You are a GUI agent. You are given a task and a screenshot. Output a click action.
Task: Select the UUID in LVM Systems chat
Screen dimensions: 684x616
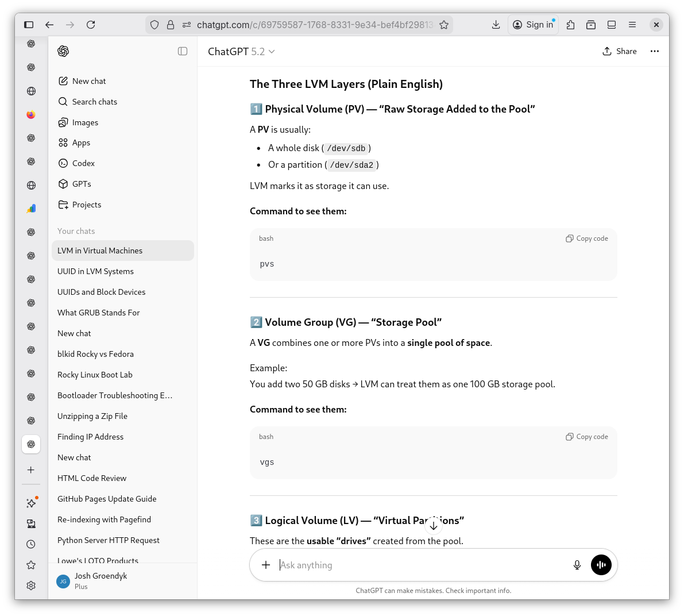(95, 271)
